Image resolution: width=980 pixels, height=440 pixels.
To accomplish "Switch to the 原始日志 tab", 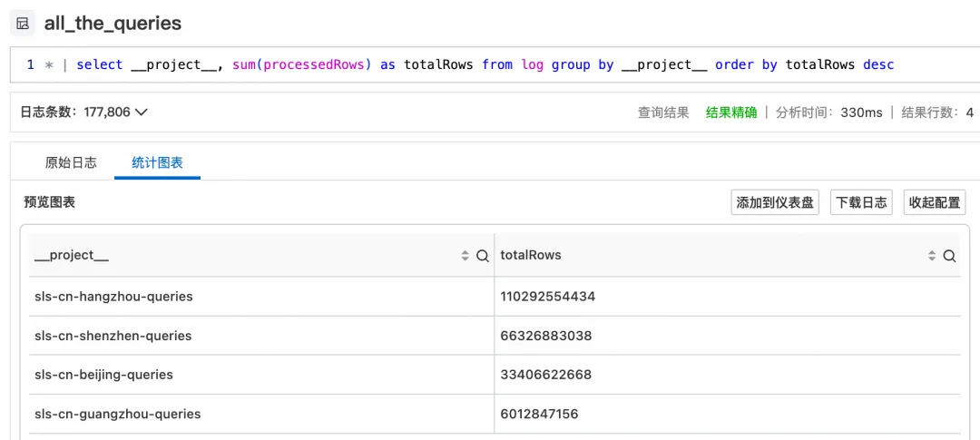I will point(71,162).
